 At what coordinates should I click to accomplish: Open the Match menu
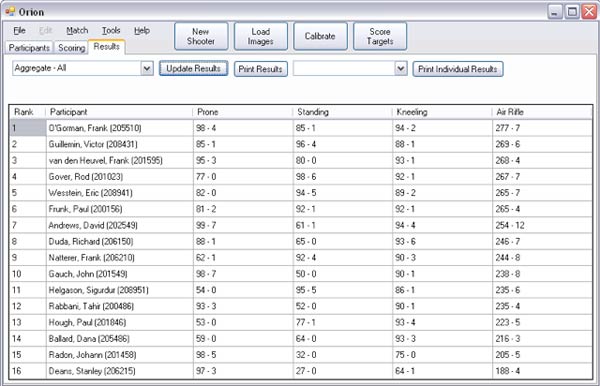pyautogui.click(x=77, y=31)
